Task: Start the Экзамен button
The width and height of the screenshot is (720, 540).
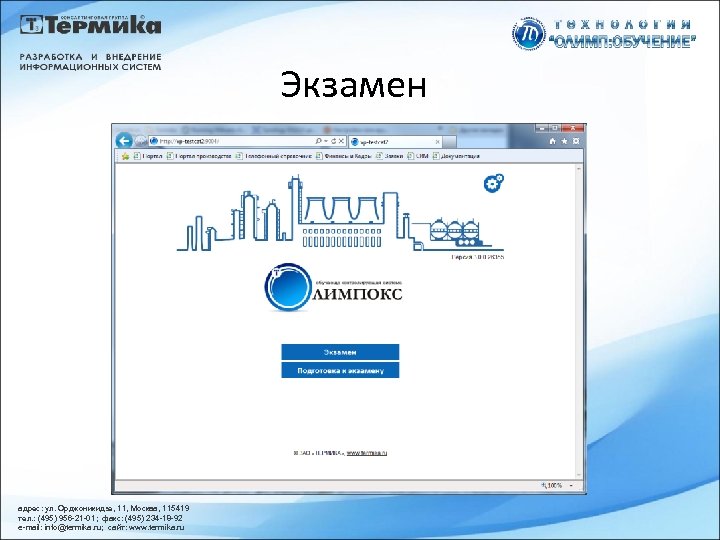Action: click(340, 352)
